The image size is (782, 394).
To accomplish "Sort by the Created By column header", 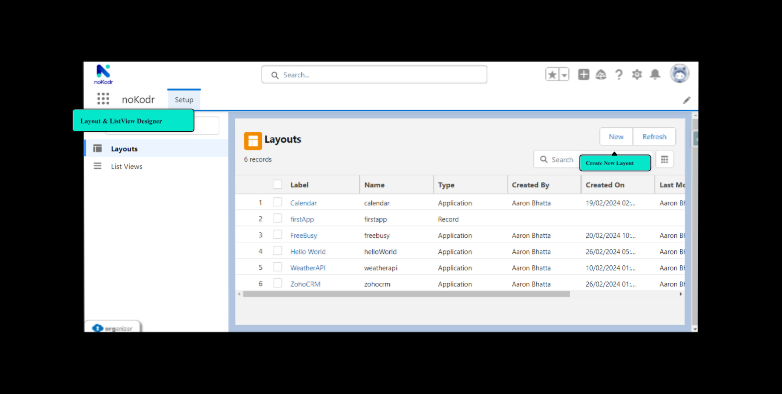I will pos(530,185).
